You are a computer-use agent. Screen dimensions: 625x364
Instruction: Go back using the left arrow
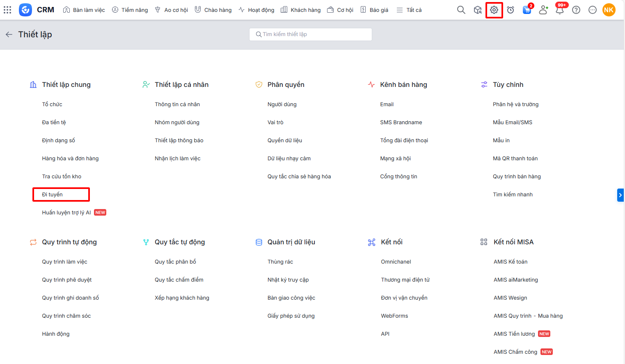pyautogui.click(x=9, y=34)
